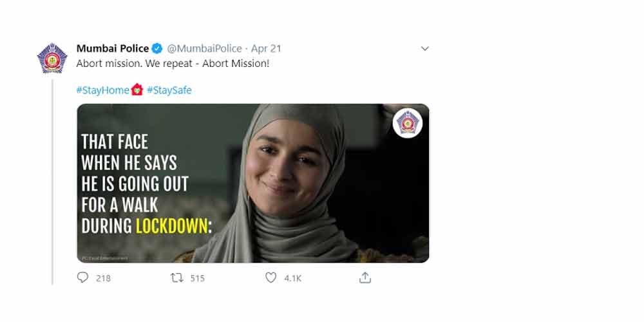The image size is (644, 322).
Task: Click the Mumbai Police profile avatar
Action: point(52,59)
